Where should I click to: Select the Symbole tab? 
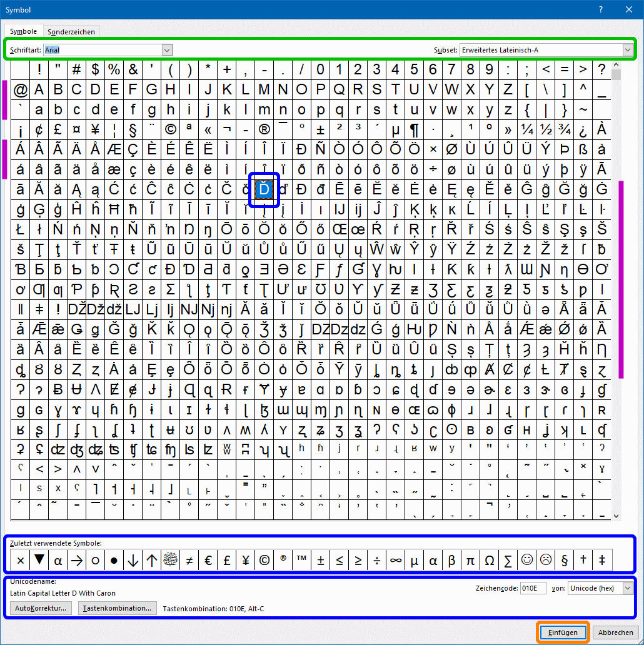click(x=24, y=31)
